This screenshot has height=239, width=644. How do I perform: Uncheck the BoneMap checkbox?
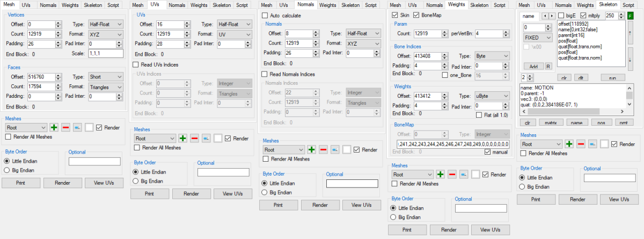click(x=428, y=15)
